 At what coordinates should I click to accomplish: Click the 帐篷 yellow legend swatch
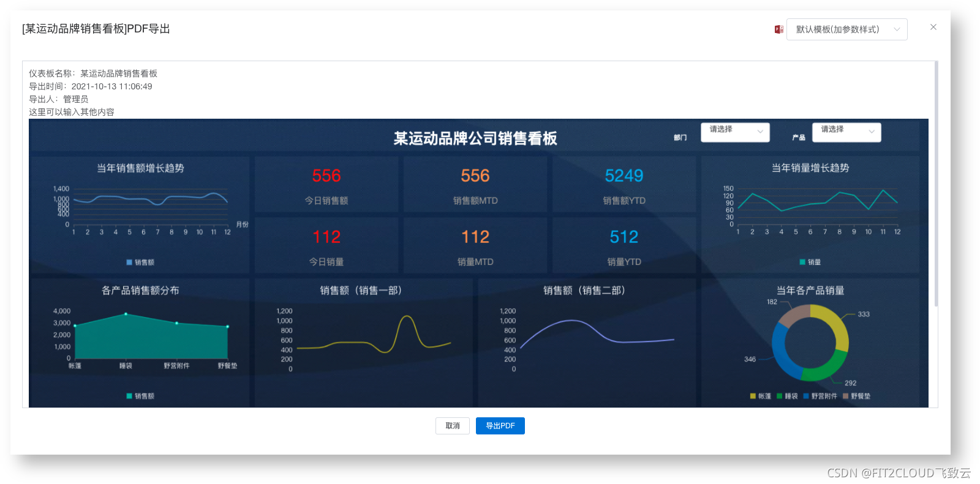(x=753, y=396)
